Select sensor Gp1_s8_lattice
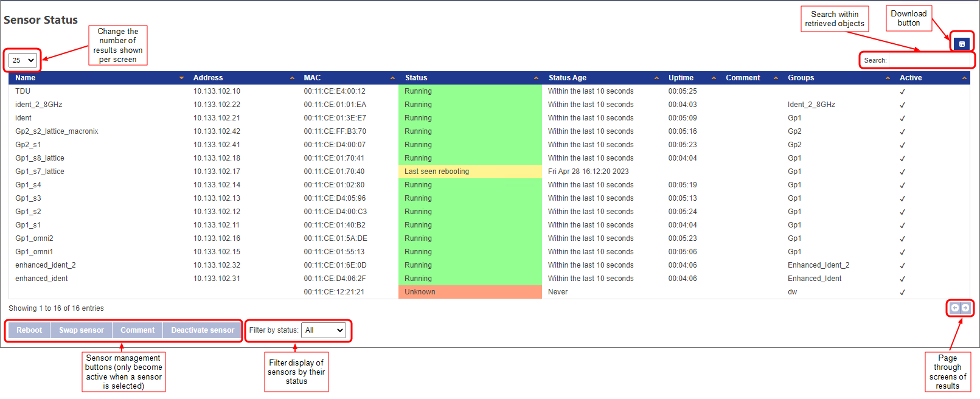This screenshot has height=399, width=980. coord(40,158)
